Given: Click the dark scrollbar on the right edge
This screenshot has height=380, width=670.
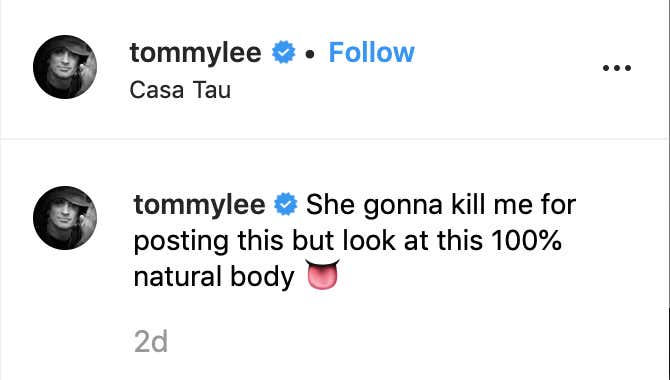Looking at the screenshot, I should pos(669,342).
